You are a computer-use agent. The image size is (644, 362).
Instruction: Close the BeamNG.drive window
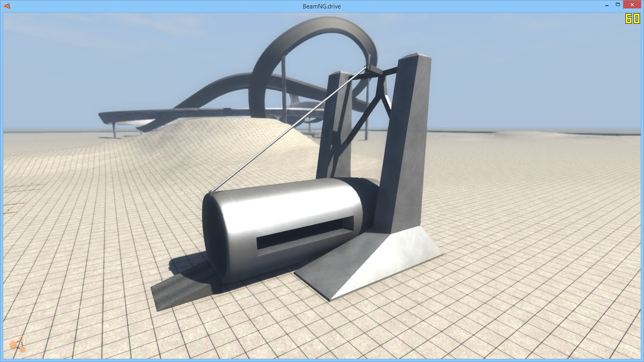coord(632,5)
